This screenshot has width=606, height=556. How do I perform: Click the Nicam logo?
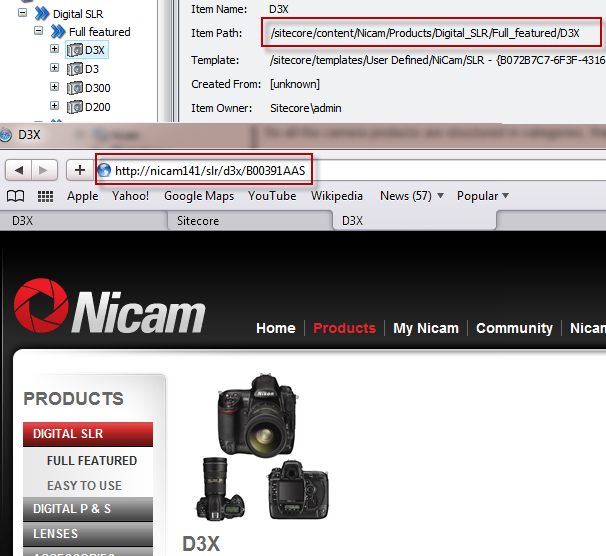pyautogui.click(x=110, y=306)
